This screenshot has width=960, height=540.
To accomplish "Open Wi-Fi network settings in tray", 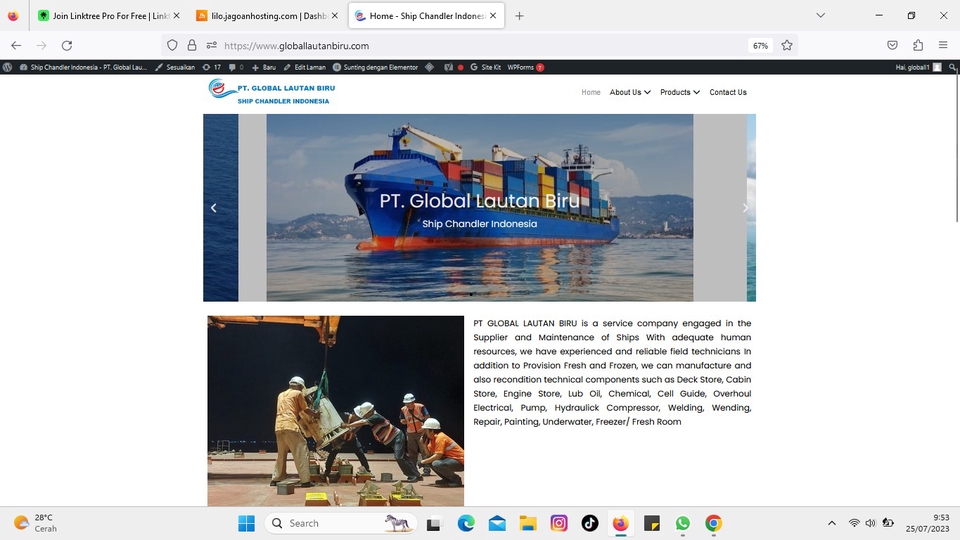I will (x=854, y=523).
